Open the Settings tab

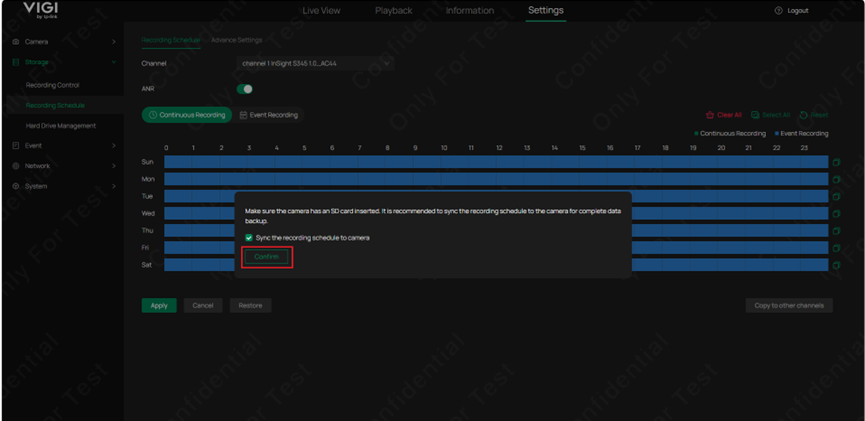[x=546, y=10]
